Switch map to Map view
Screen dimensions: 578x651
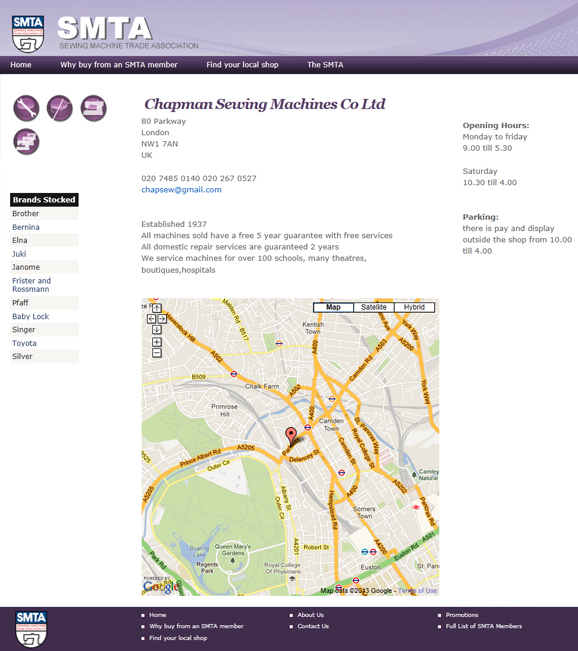pyautogui.click(x=333, y=307)
